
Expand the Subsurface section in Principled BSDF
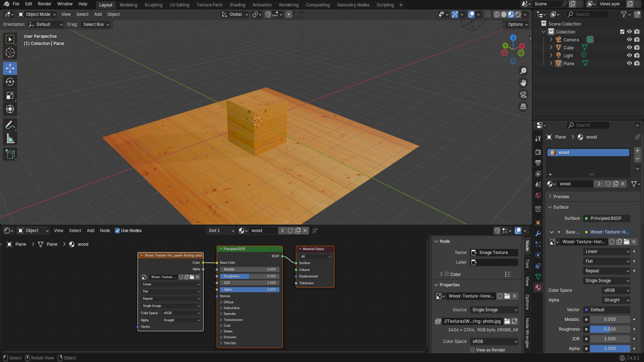pyautogui.click(x=231, y=308)
